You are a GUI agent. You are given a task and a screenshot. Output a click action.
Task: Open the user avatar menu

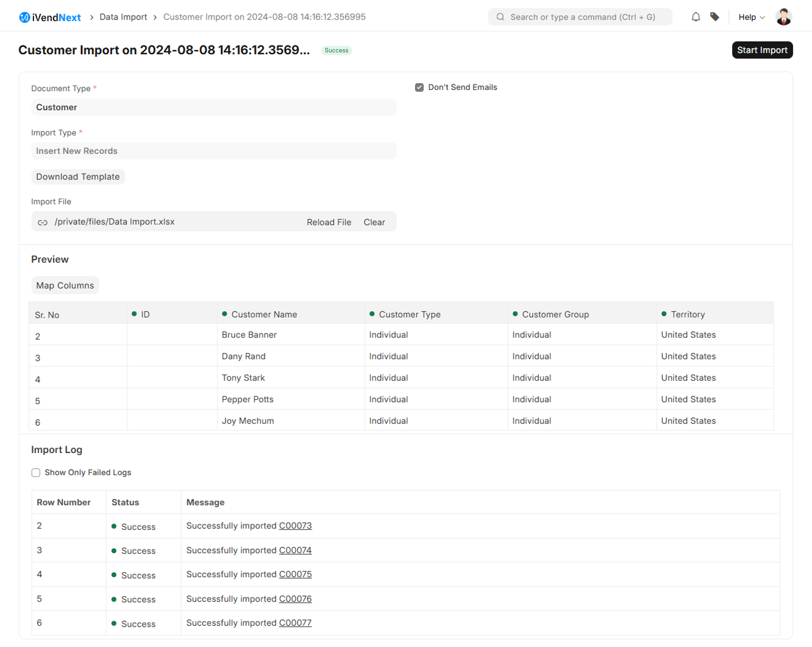click(783, 17)
